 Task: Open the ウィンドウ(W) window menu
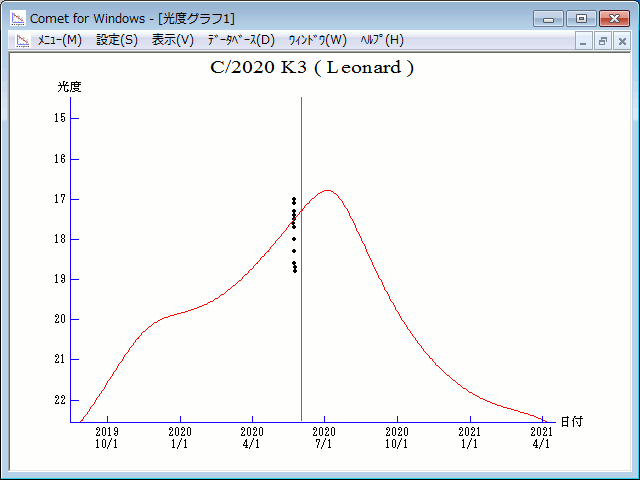click(318, 40)
